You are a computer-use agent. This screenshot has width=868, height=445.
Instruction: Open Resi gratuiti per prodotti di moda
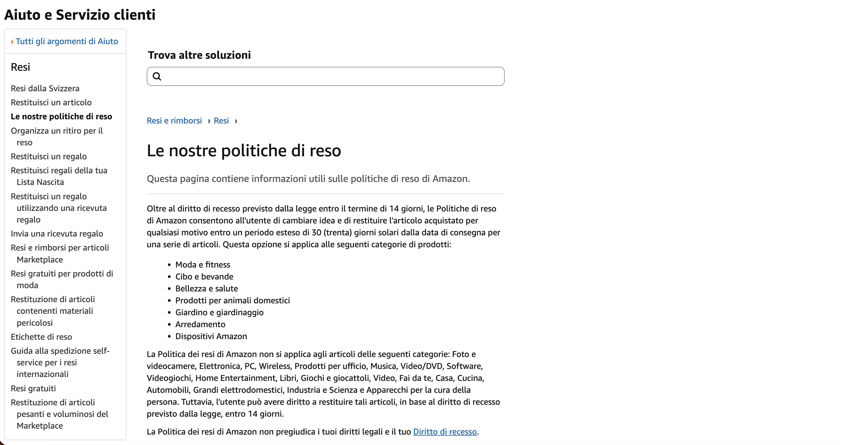[62, 279]
